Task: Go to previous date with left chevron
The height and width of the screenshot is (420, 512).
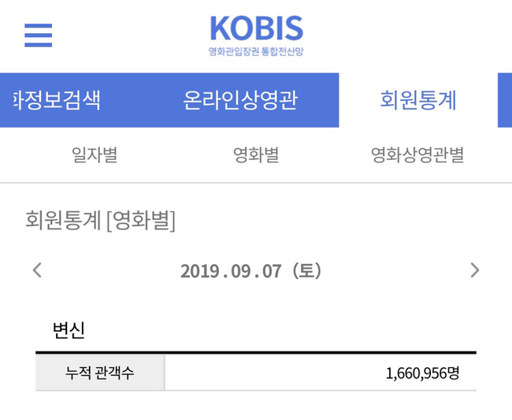Action: (37, 270)
